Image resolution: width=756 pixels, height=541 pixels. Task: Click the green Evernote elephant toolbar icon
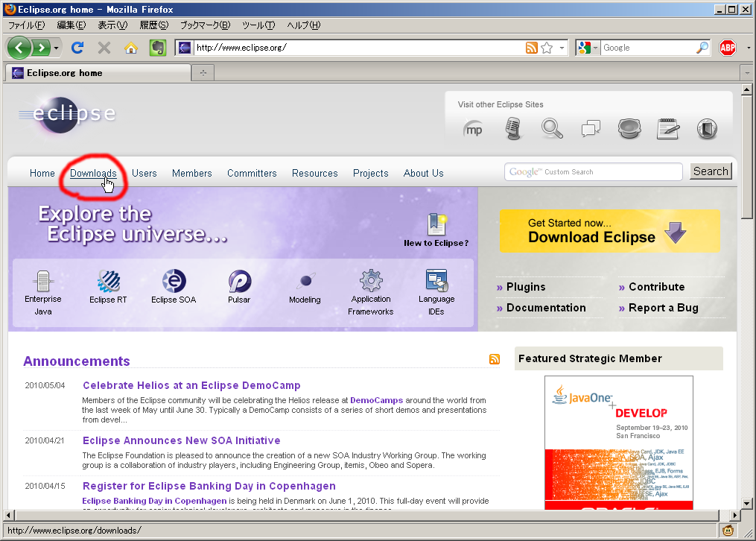(157, 48)
